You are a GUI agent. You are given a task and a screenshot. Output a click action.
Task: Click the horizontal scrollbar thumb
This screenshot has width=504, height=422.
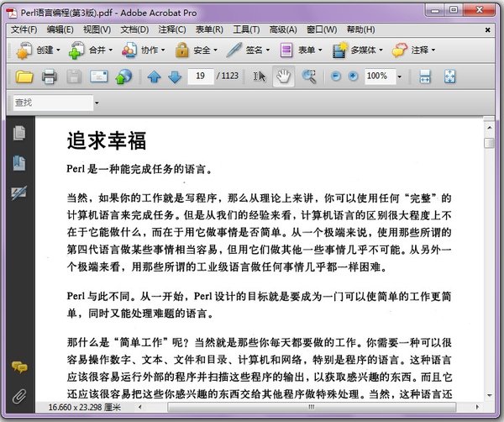tap(311, 407)
